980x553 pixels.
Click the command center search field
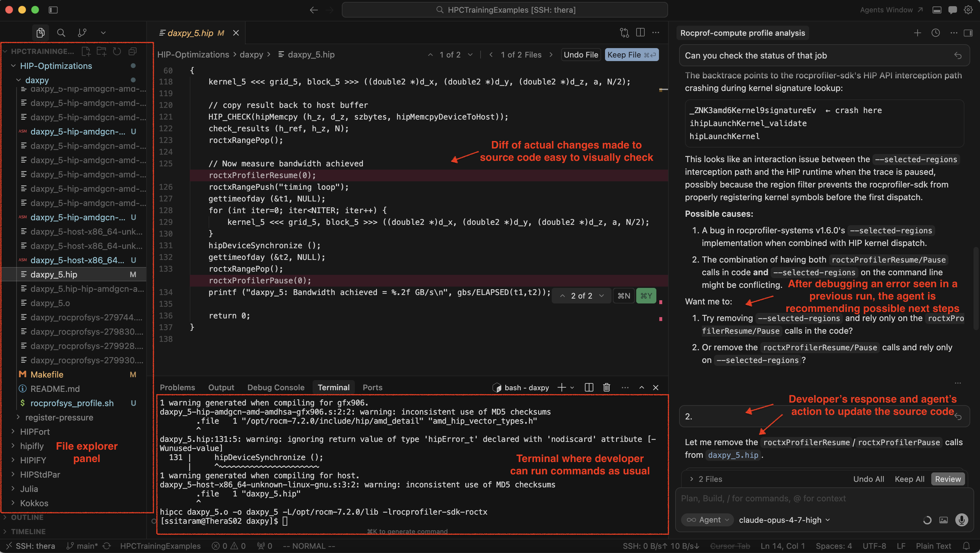[x=504, y=10]
